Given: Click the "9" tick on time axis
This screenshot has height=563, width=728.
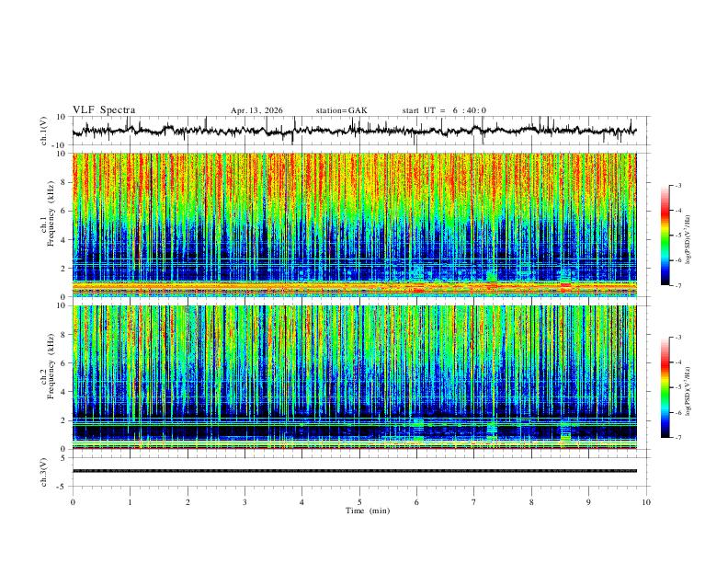Looking at the screenshot, I should [x=588, y=502].
